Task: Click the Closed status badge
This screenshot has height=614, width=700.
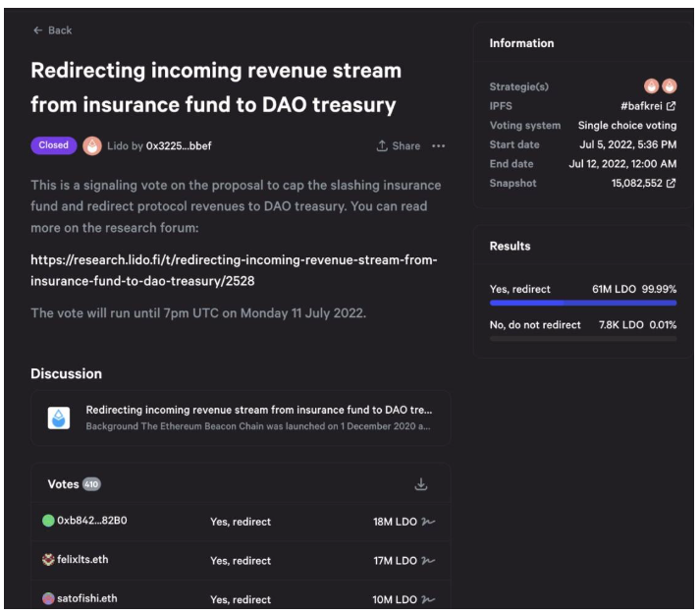Action: [54, 145]
